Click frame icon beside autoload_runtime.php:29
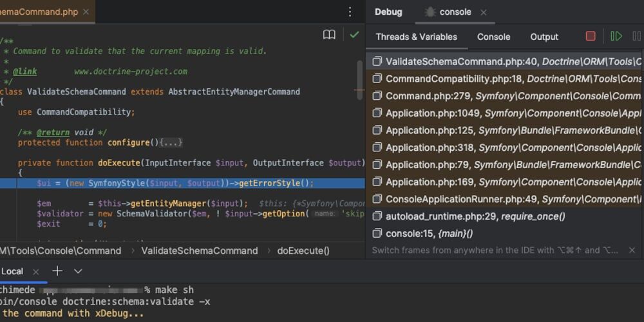This screenshot has width=644, height=322. (377, 216)
